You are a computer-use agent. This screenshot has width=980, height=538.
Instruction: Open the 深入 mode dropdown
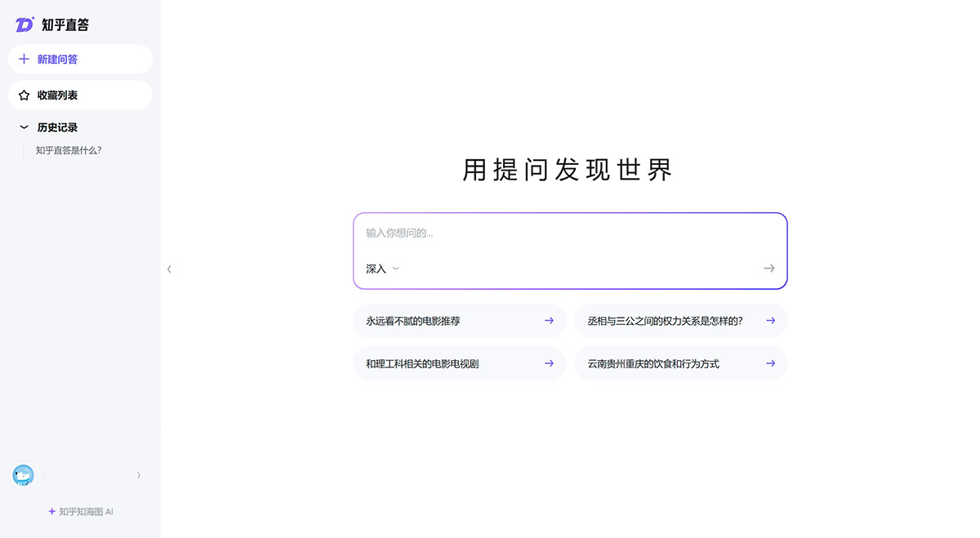(381, 269)
